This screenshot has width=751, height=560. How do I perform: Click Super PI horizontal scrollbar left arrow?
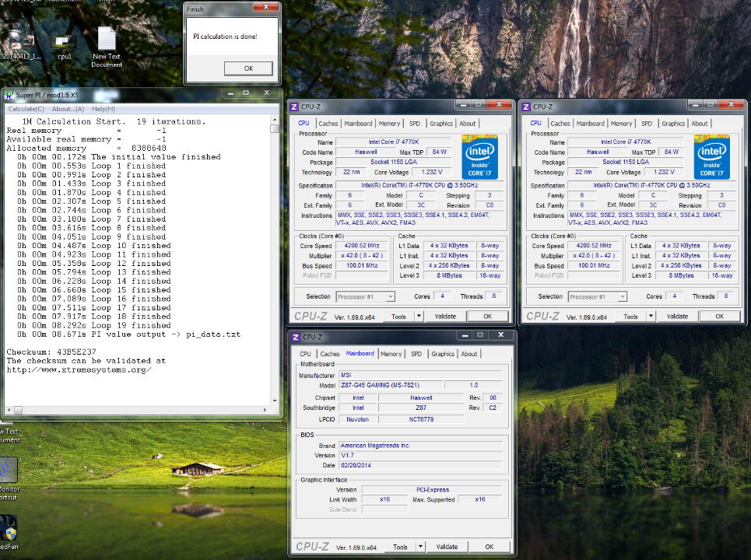coord(9,410)
